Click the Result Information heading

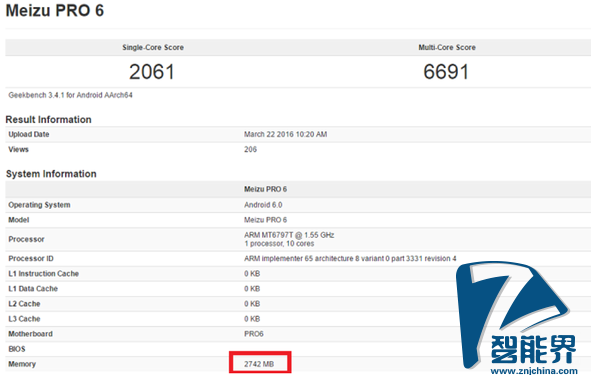(x=48, y=119)
